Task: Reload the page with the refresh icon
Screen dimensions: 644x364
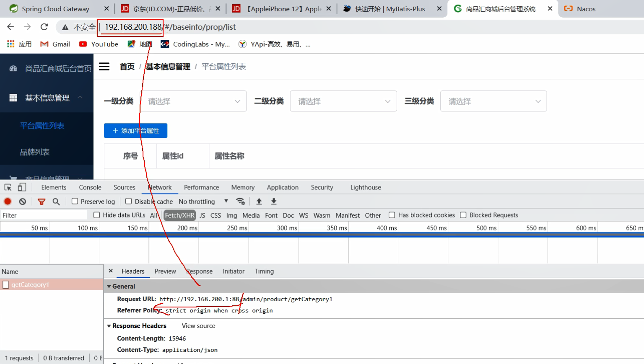Action: tap(44, 27)
